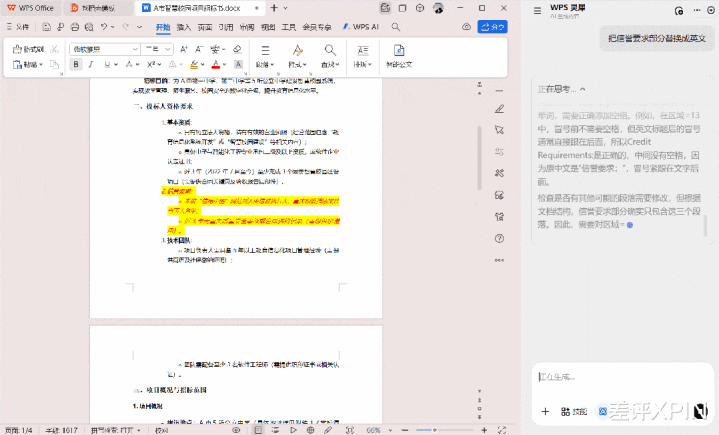Open the typesetting layout button

click(363, 56)
